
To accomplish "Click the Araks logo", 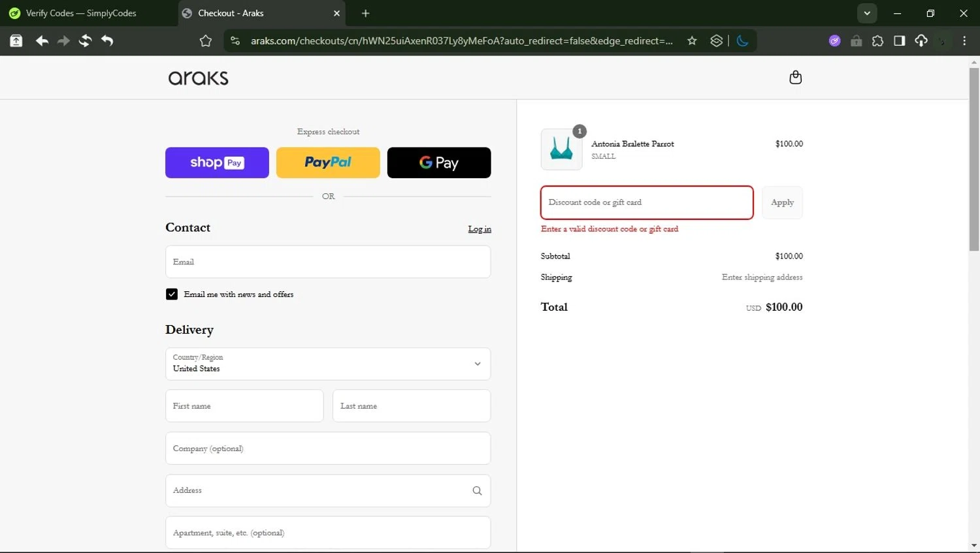I will pos(199,78).
